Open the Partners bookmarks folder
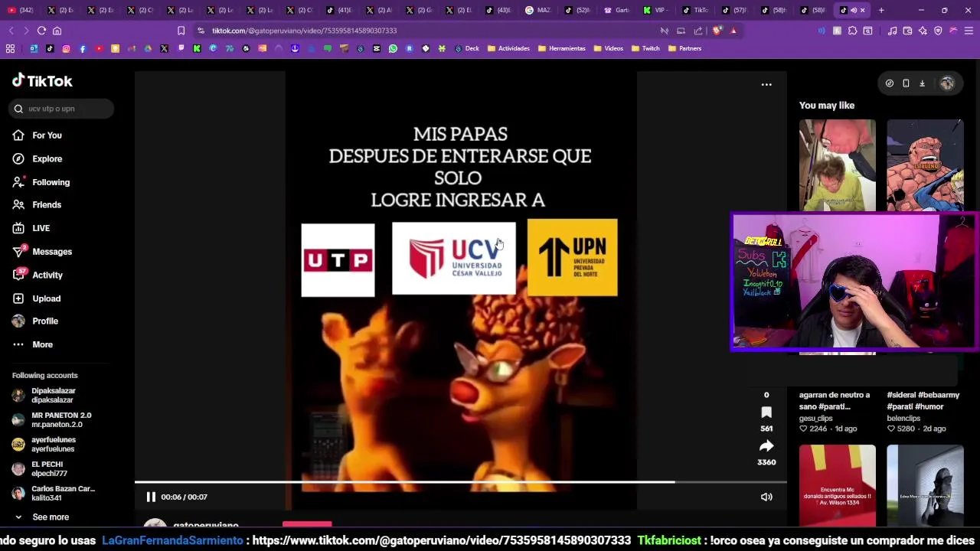This screenshot has width=980, height=551. pos(684,48)
